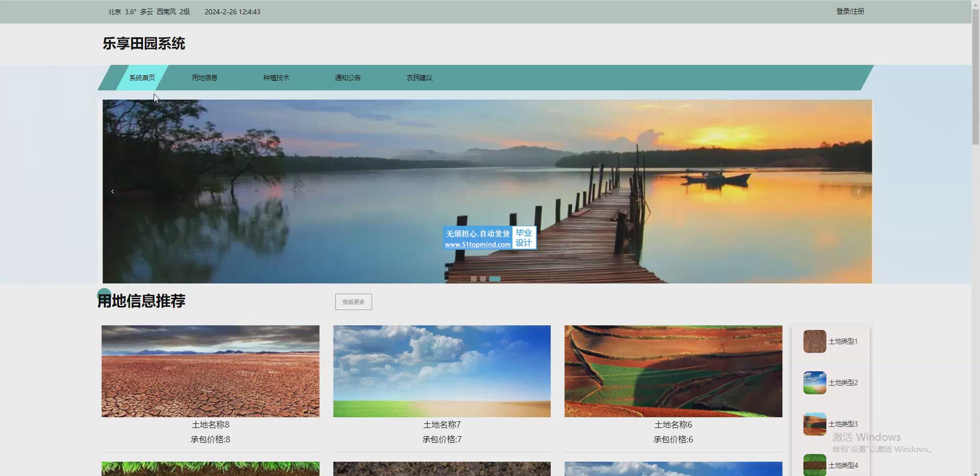Click the lake pier banner image
The height and width of the screenshot is (476, 980).
[487, 192]
